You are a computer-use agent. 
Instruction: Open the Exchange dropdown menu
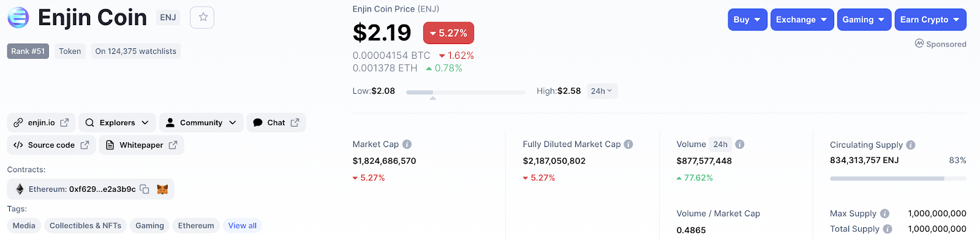tap(802, 20)
